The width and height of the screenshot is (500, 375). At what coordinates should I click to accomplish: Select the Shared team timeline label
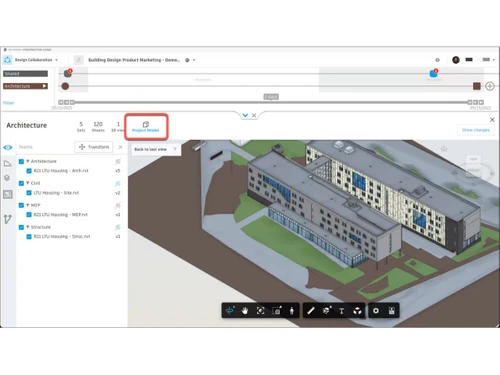click(25, 74)
